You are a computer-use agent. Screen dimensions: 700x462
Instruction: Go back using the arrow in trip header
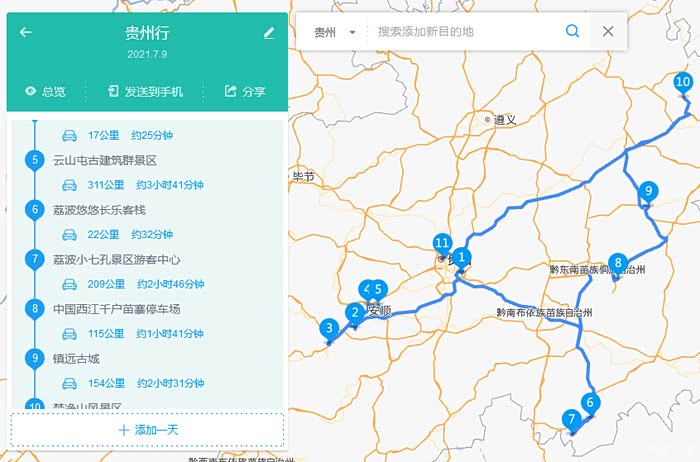[25, 32]
